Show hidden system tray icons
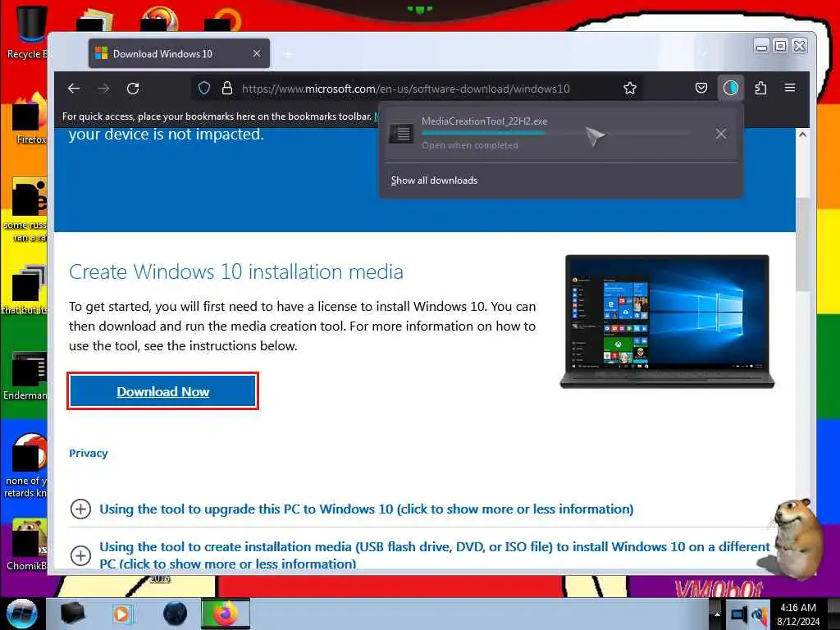This screenshot has height=630, width=840. coord(716,614)
